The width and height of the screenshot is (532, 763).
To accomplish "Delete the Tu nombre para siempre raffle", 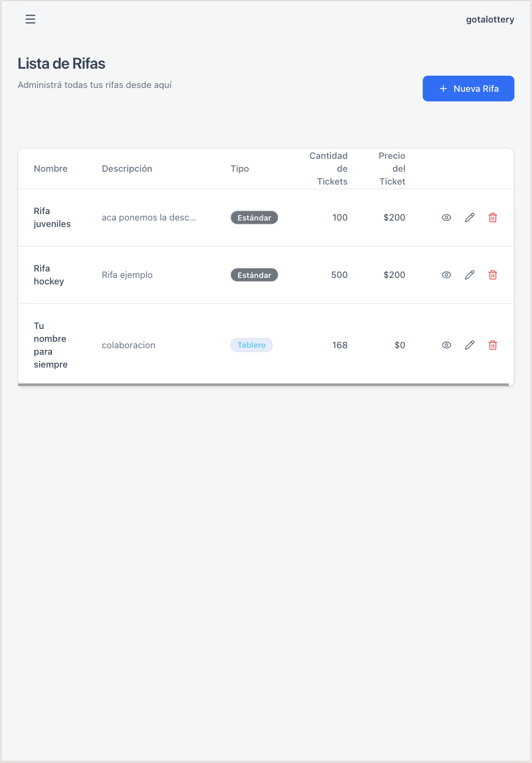I will pyautogui.click(x=493, y=345).
